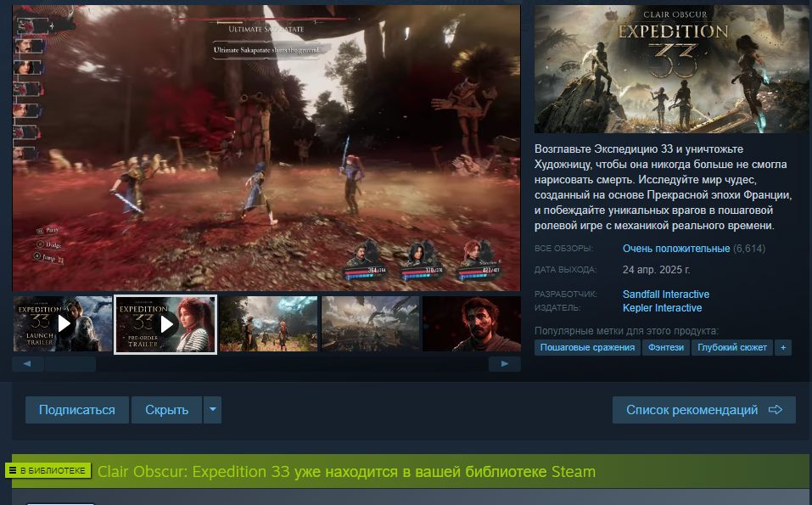
Task: Click the 'Скрыть' ignore button
Action: coord(167,410)
